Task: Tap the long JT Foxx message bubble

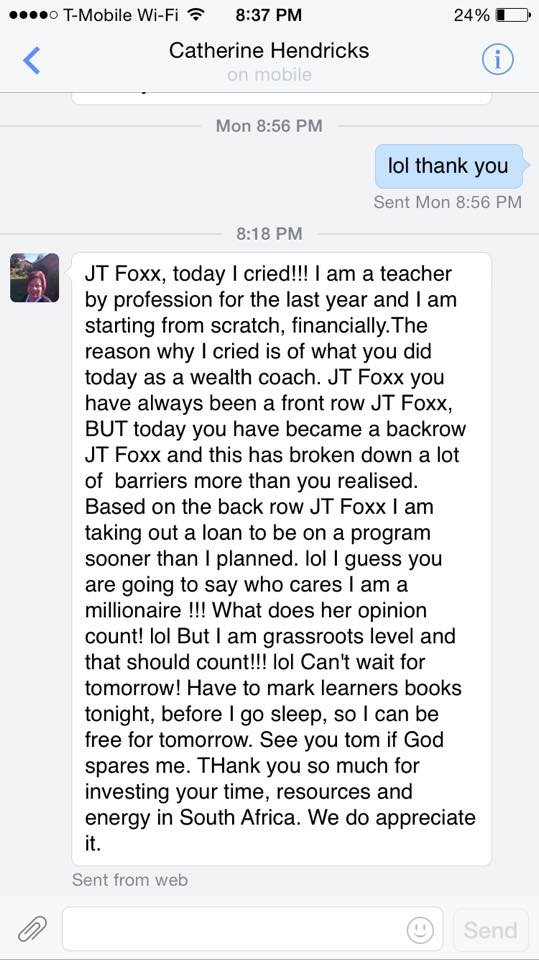Action: [x=281, y=559]
